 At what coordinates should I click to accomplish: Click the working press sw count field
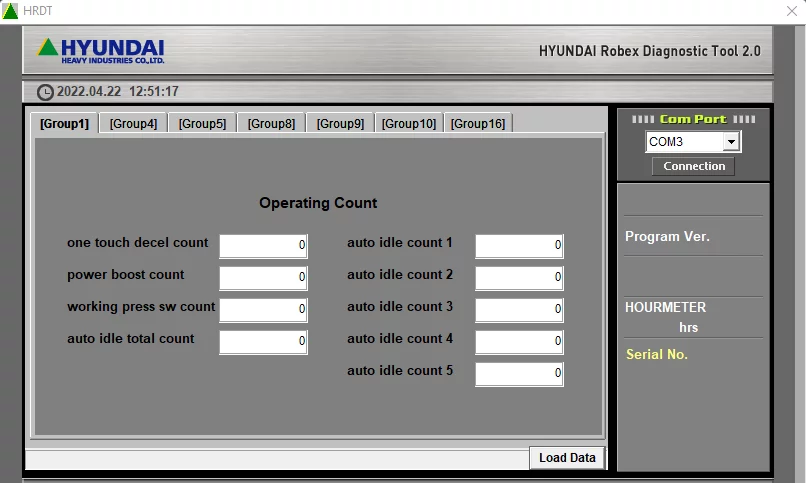click(263, 310)
